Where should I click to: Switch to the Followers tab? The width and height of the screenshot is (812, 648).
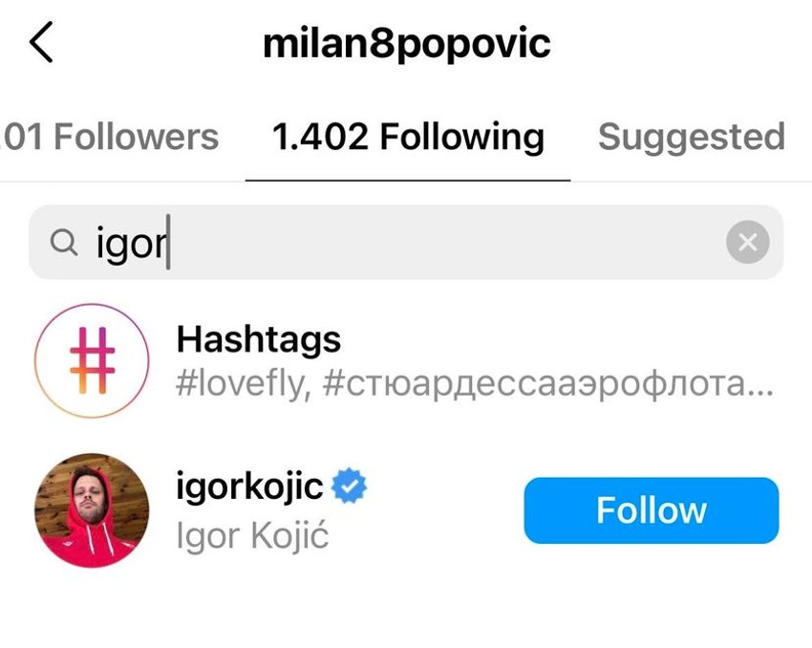pos(110,137)
